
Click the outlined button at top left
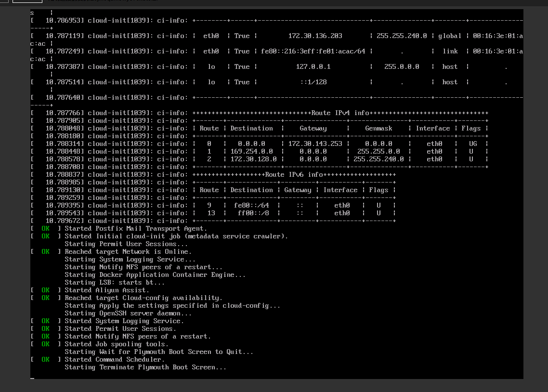27,1
